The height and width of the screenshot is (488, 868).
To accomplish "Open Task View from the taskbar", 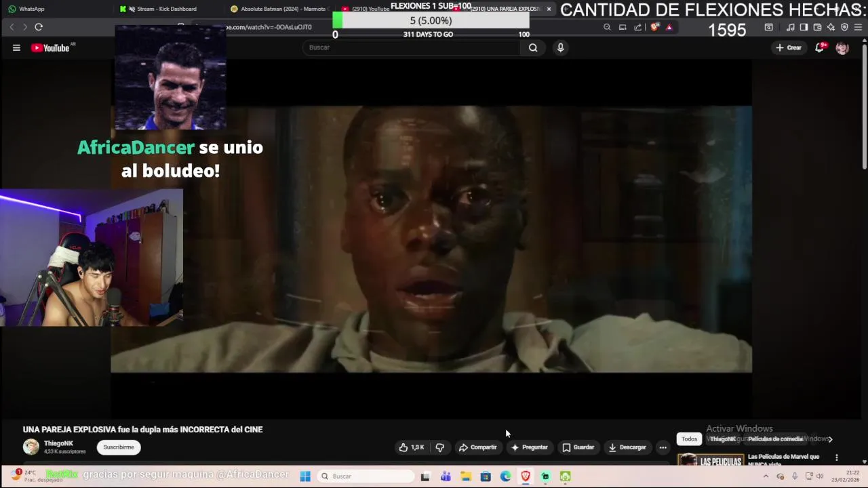I will click(x=425, y=476).
